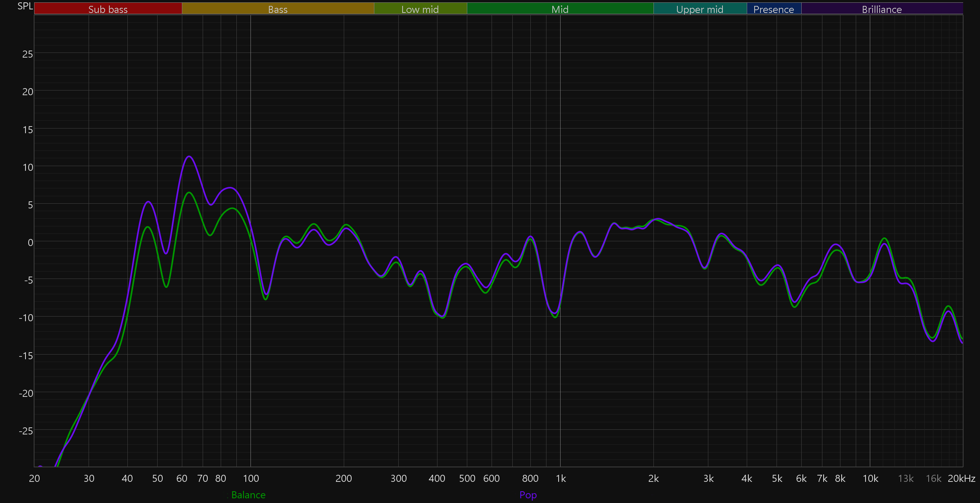
Task: Click the Upper mid band label
Action: pyautogui.click(x=700, y=9)
